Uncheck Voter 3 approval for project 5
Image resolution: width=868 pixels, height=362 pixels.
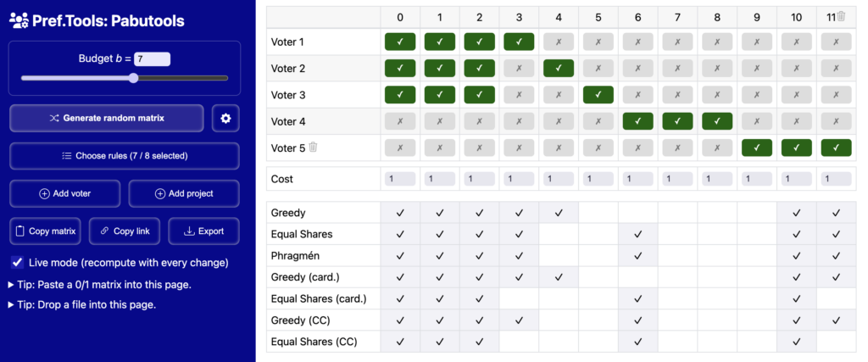pos(598,95)
